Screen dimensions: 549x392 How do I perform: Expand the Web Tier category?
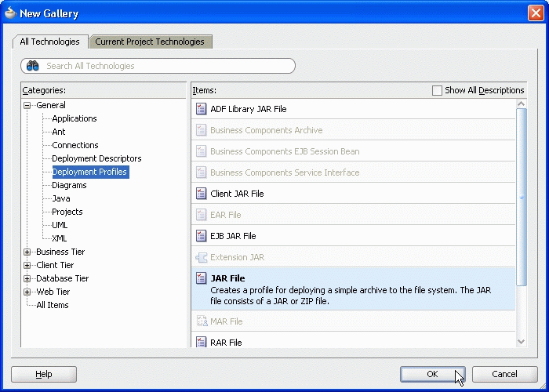coord(27,292)
